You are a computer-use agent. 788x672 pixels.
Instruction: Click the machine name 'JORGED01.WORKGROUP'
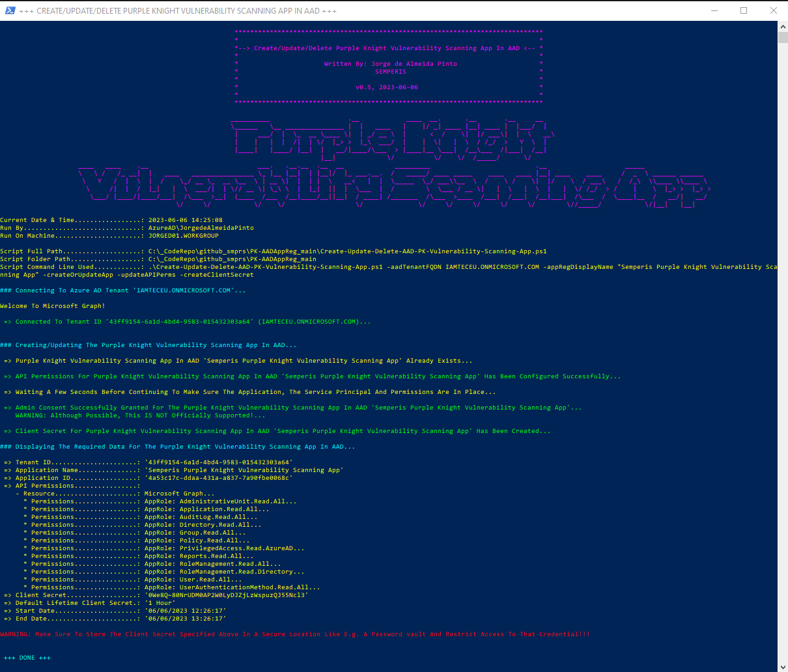pyautogui.click(x=183, y=236)
